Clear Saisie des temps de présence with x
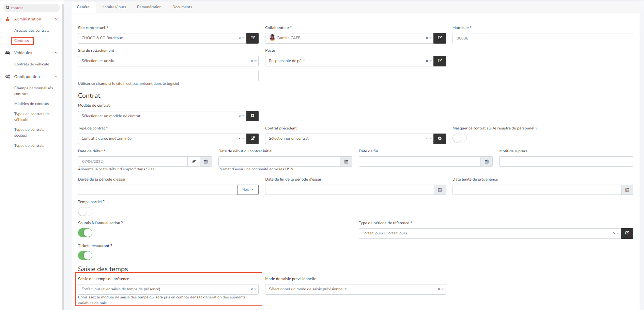Viewport: 644px width, 310px height. pos(252,289)
